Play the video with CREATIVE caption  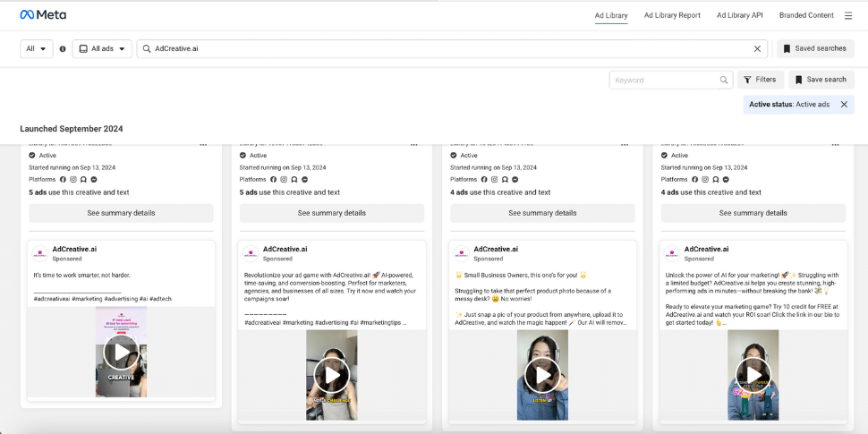(x=121, y=352)
